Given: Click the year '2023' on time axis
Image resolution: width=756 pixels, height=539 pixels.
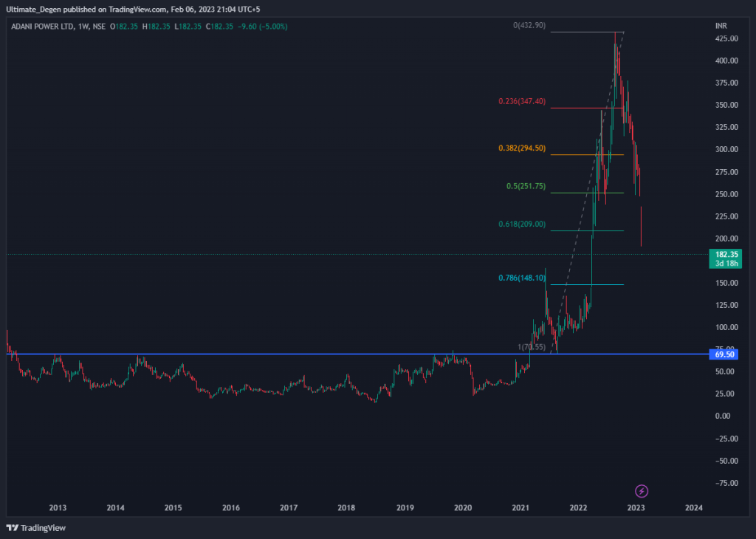Looking at the screenshot, I should pyautogui.click(x=636, y=508).
